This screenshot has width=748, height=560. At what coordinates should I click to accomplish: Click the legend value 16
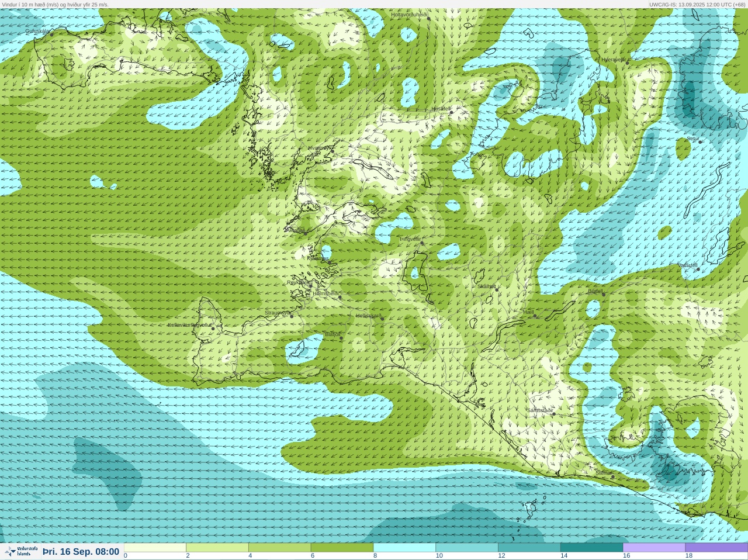point(626,556)
